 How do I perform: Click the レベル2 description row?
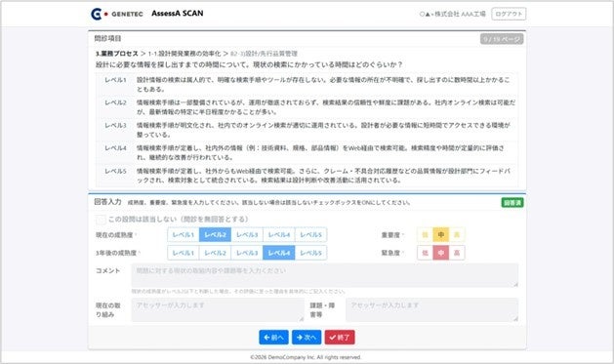point(307,107)
